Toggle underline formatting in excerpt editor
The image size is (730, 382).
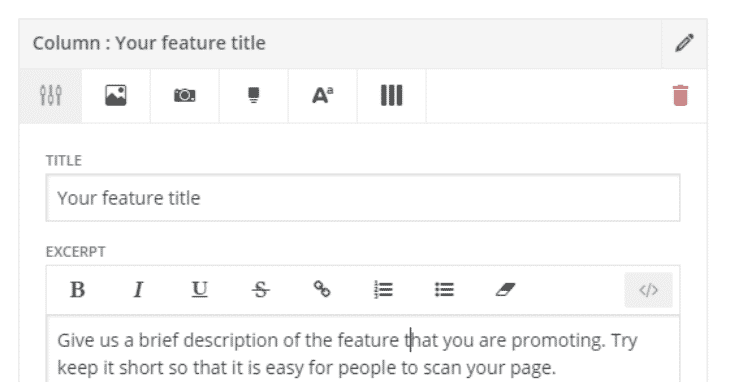200,289
